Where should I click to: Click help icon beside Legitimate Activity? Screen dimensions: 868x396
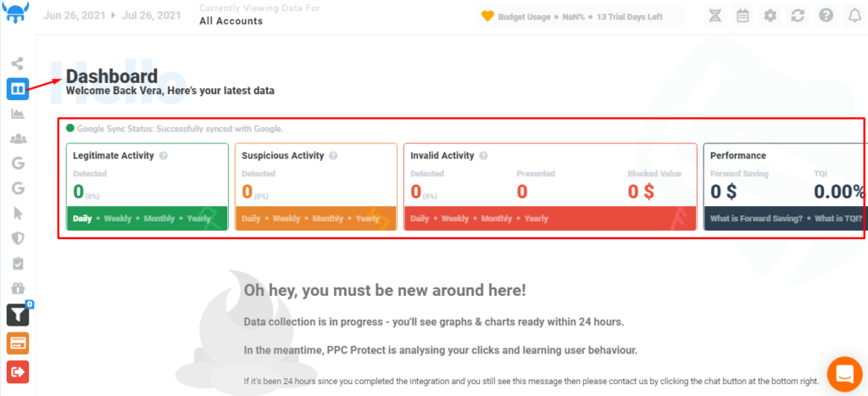click(163, 156)
